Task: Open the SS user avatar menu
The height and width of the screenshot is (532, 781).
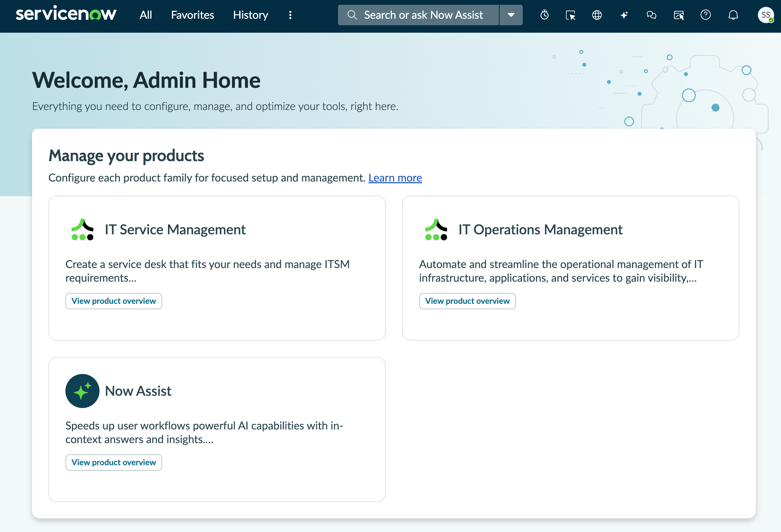Action: (x=766, y=15)
